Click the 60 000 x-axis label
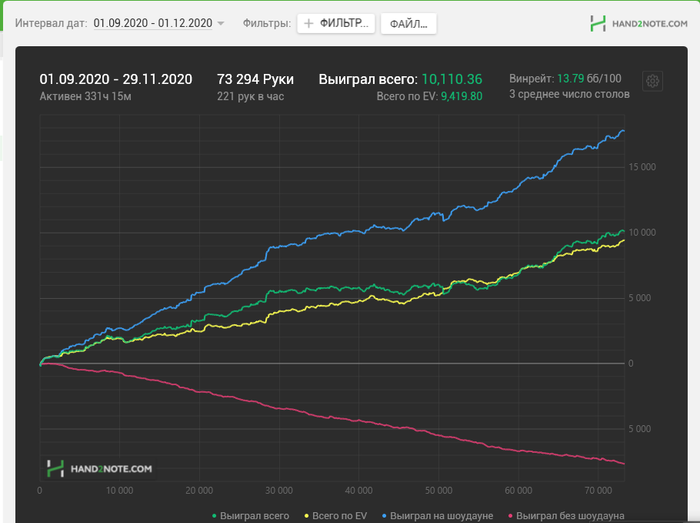700x523 pixels. coord(518,490)
